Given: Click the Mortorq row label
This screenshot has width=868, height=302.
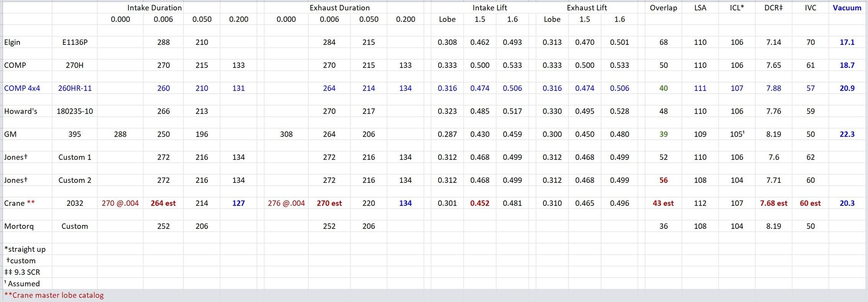Looking at the screenshot, I should (19, 226).
